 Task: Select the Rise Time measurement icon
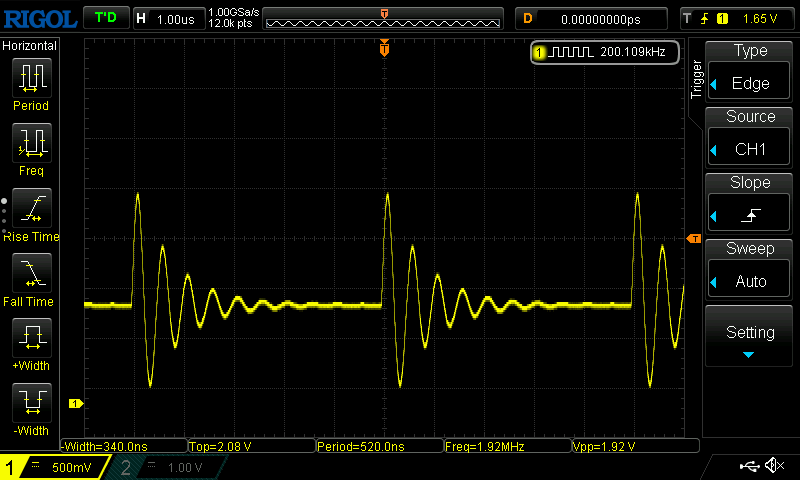32,208
